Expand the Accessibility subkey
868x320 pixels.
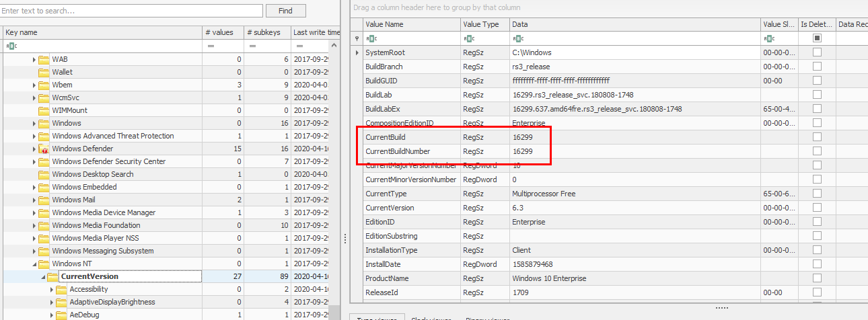(52, 289)
